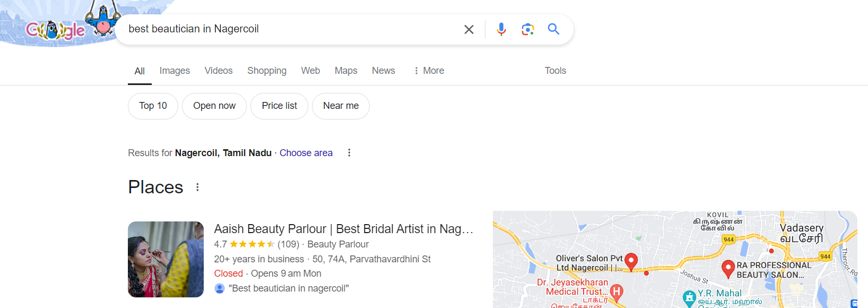Screen dimensions: 868x308
Task: Open the Tools options
Action: (x=555, y=70)
